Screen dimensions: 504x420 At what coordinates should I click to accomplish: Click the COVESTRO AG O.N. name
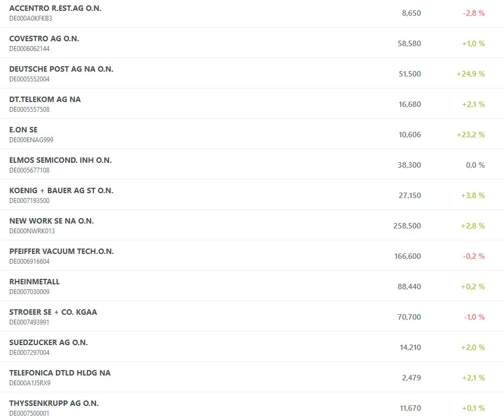[44, 39]
